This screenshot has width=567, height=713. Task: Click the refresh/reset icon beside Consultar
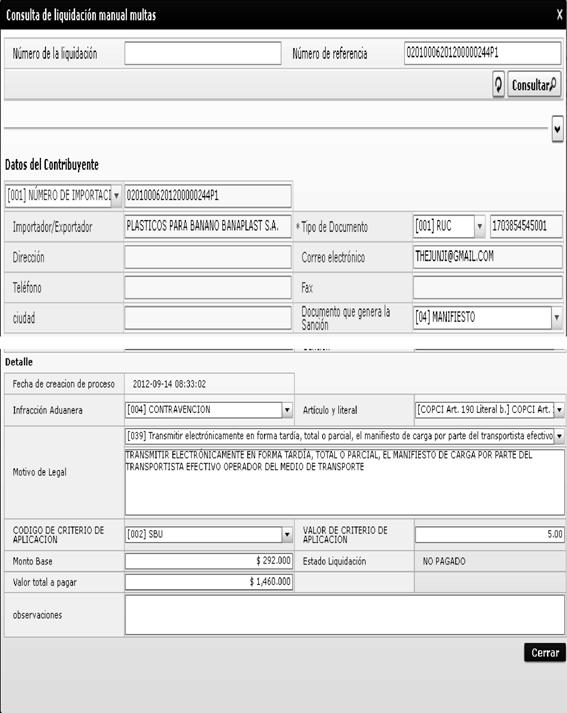click(498, 85)
